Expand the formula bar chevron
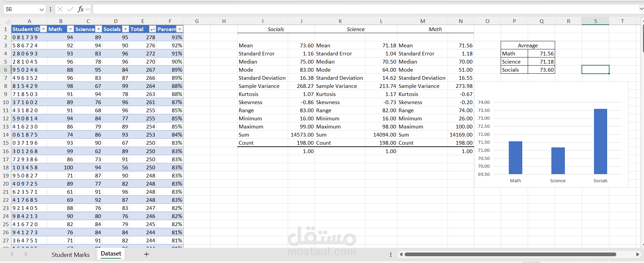This screenshot has height=263, width=644. coord(641,9)
